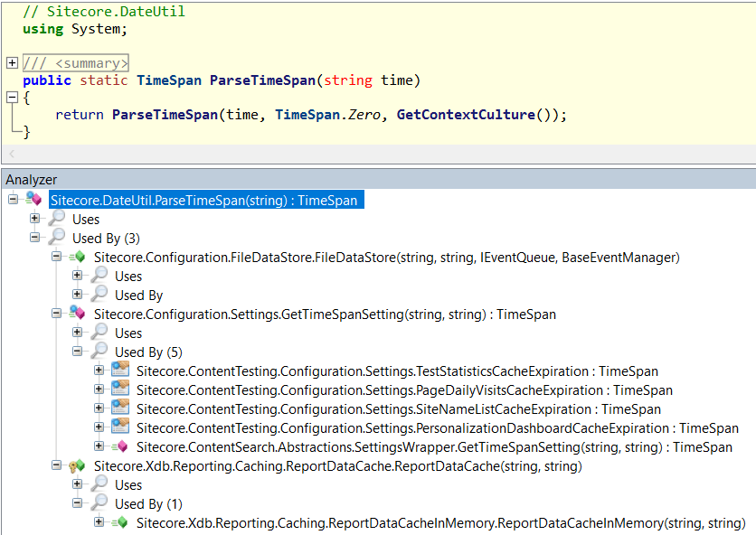Click the method icon beside Sitecore.DateUtil.ParseTimeSpan root node

pos(34,200)
